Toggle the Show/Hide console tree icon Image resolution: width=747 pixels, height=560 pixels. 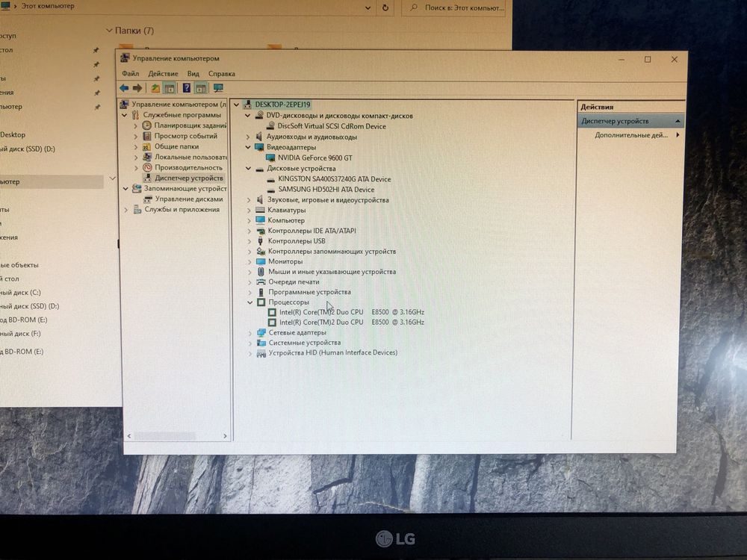[169, 88]
